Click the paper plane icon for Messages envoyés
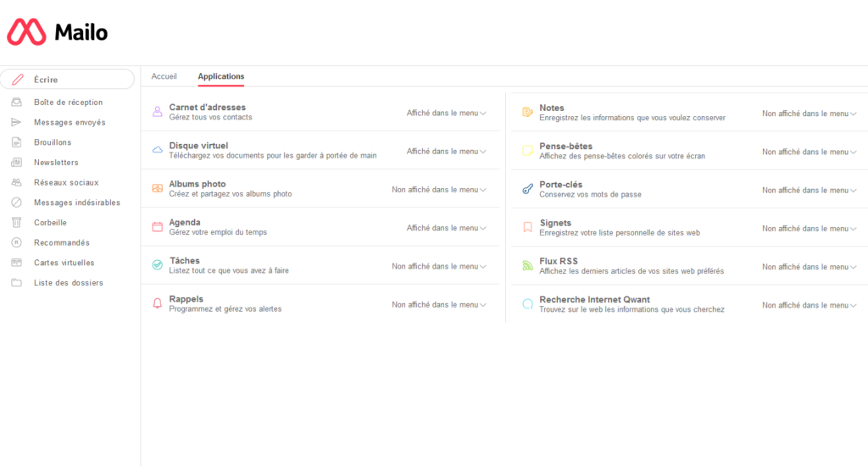868x466 pixels. click(17, 122)
